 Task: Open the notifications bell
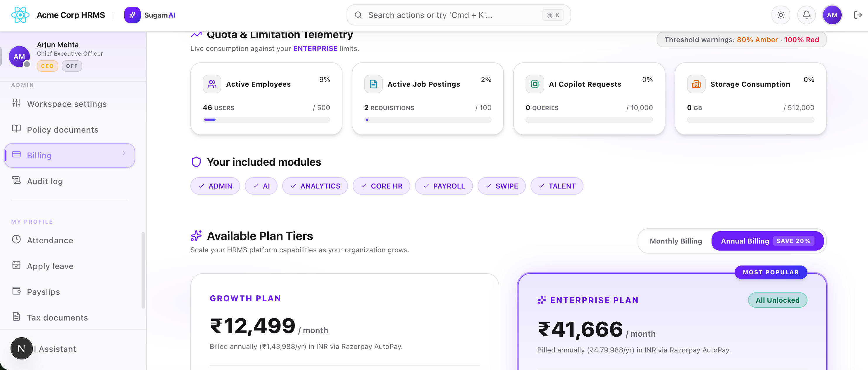point(806,15)
